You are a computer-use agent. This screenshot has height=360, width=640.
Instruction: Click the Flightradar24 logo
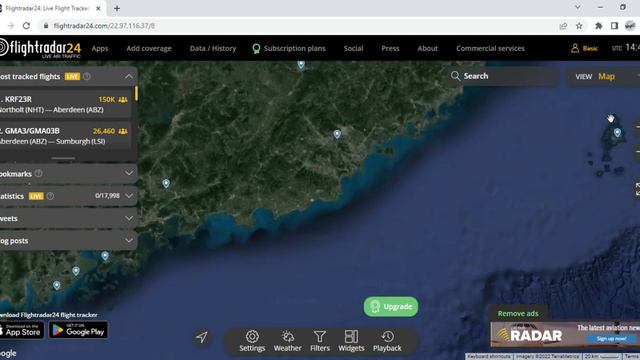[40, 49]
